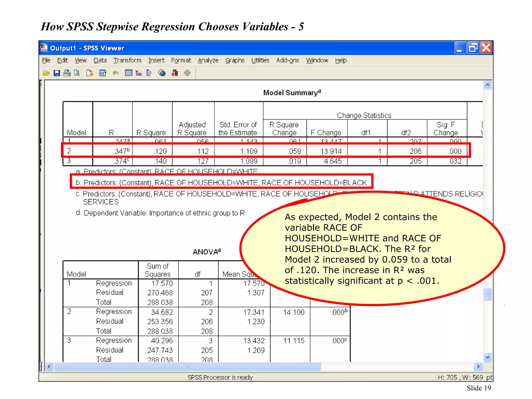Restore down the SPSS Viewer window

point(473,48)
